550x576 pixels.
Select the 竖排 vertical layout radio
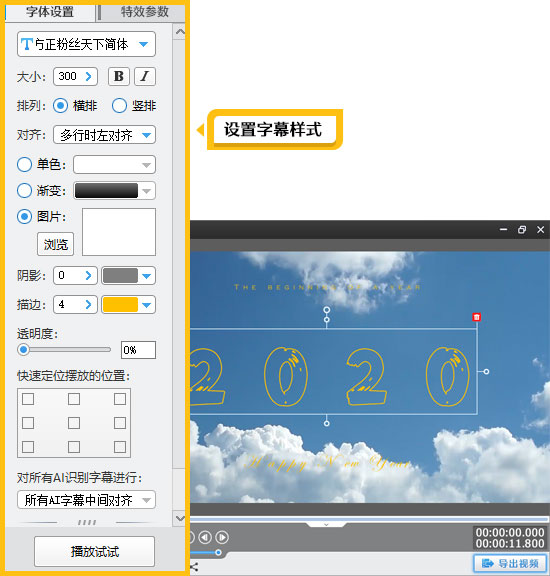coord(119,106)
